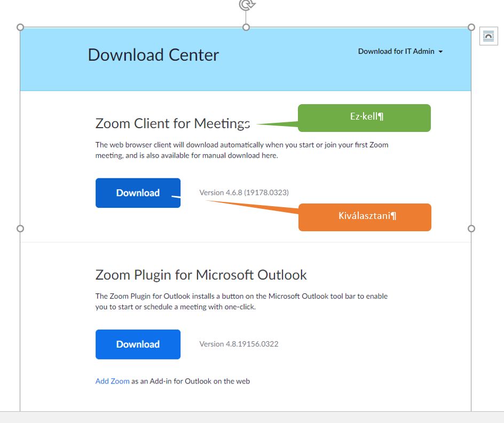Expand the Download for IT Admin menu

(396, 52)
